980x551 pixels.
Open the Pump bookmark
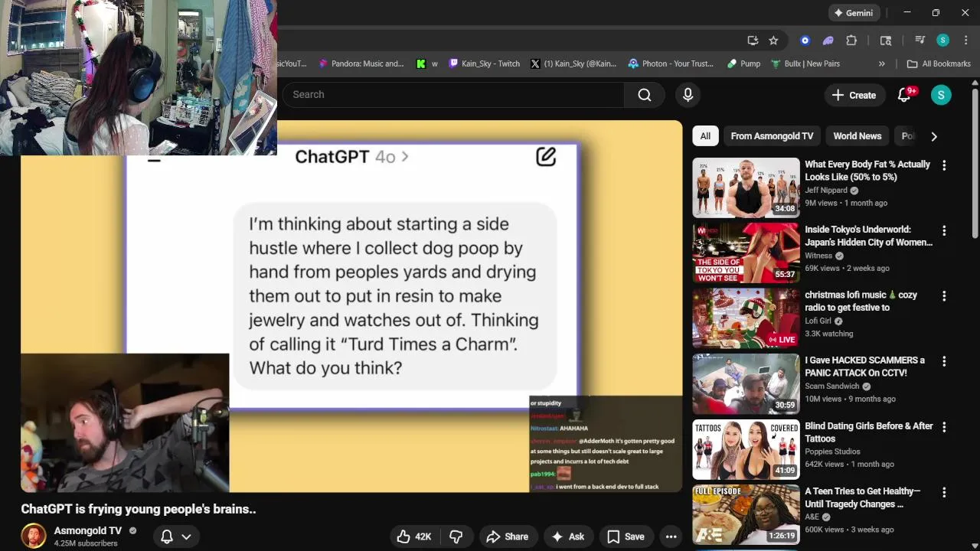click(x=743, y=64)
